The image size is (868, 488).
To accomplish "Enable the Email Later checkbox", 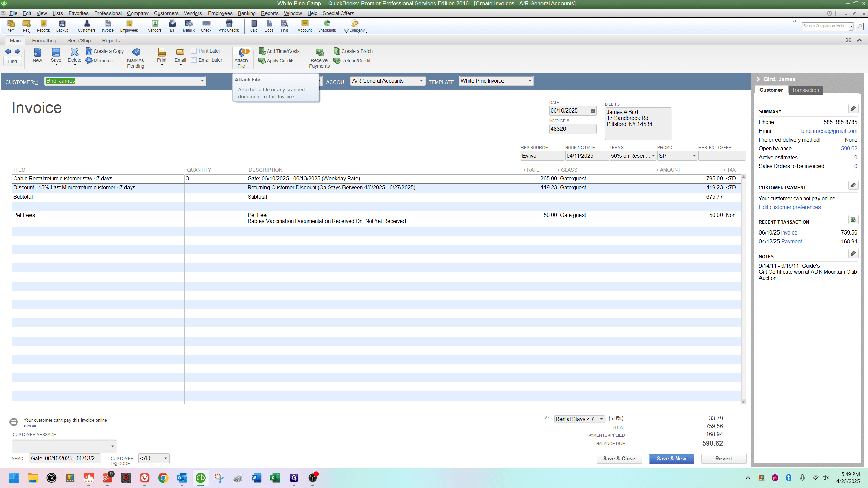I will tap(194, 60).
